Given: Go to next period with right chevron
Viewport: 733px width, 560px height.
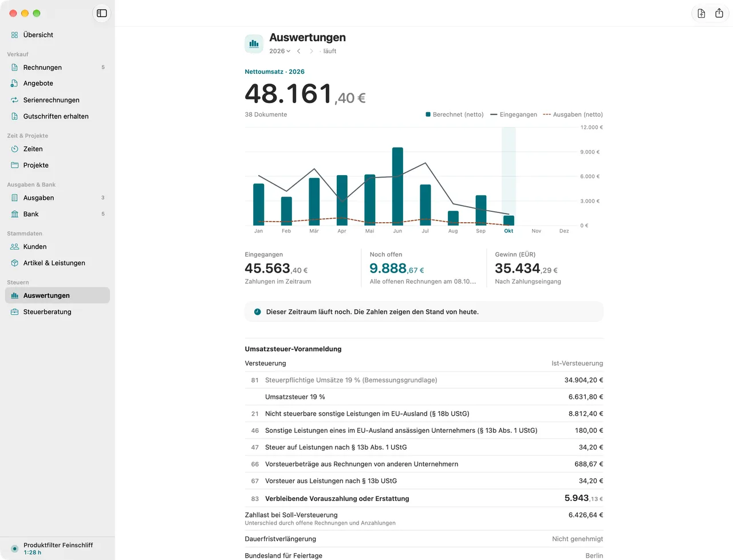Looking at the screenshot, I should (312, 51).
